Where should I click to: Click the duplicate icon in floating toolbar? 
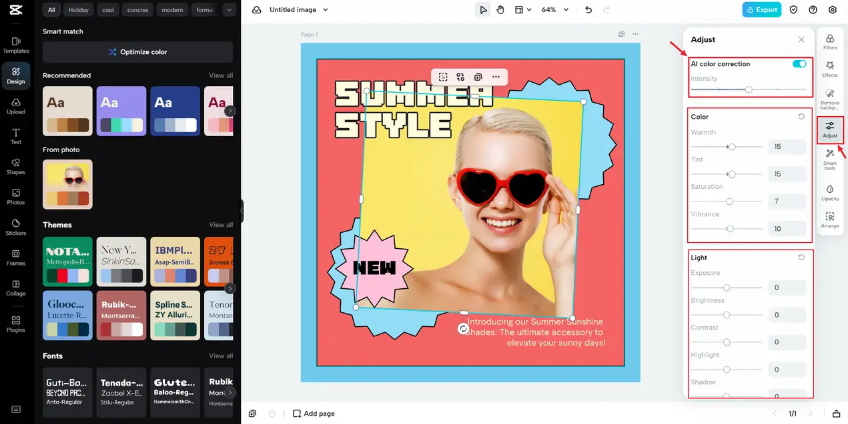tap(478, 77)
